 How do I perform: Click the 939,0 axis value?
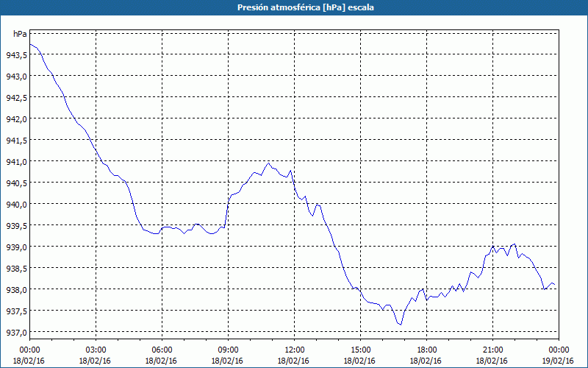[x=16, y=247]
